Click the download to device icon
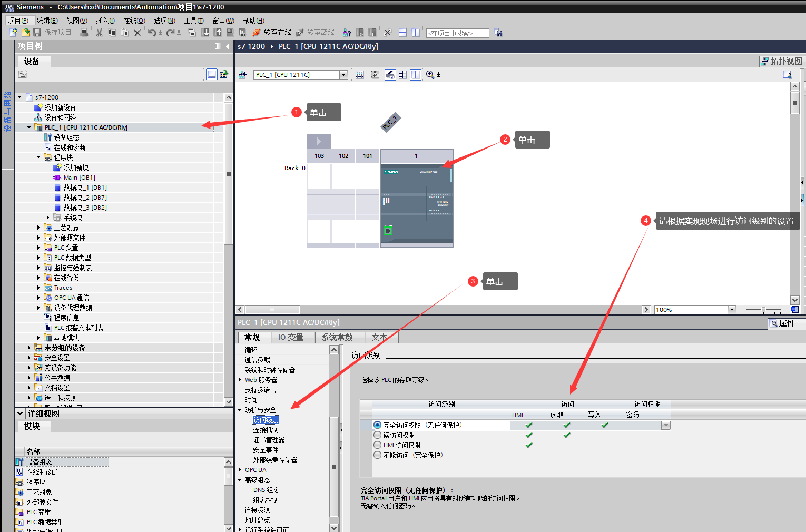 205,33
